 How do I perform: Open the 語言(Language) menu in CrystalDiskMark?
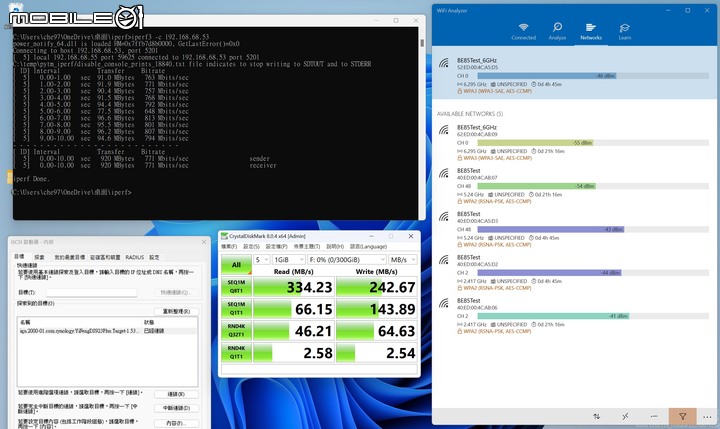coord(368,247)
